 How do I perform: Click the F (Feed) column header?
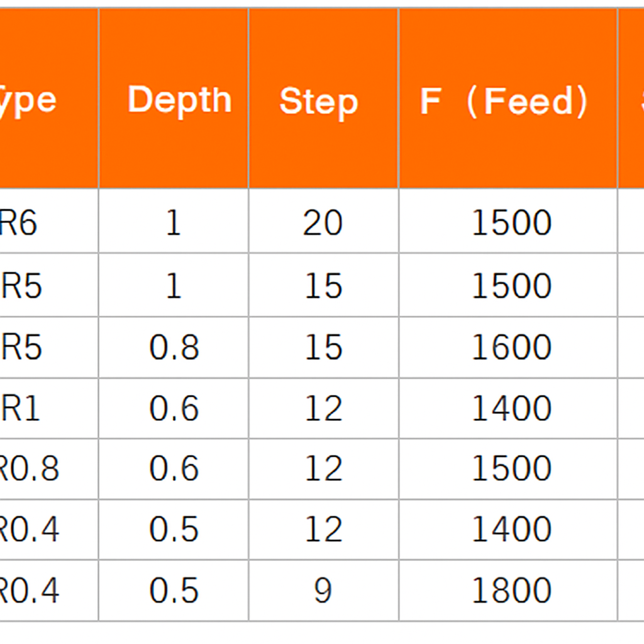tap(504, 101)
